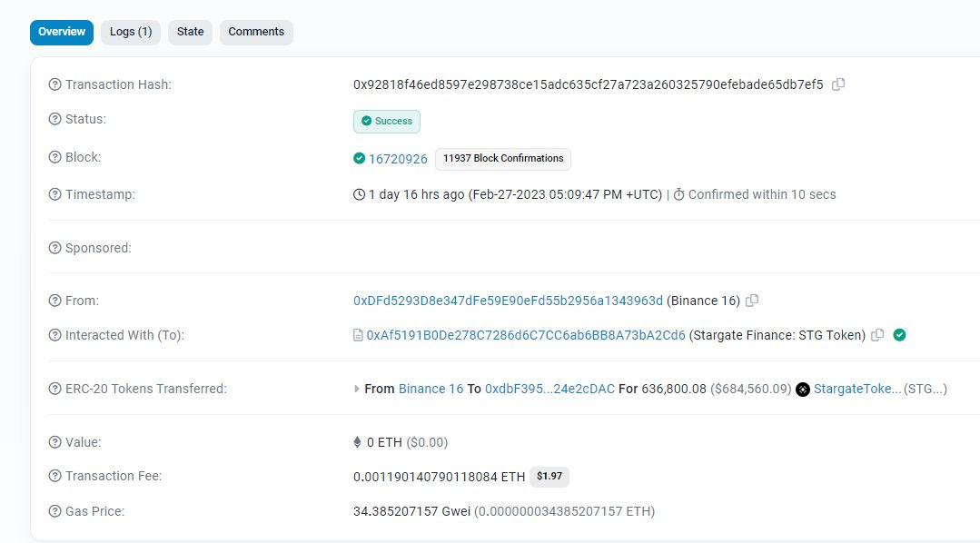The height and width of the screenshot is (543, 980).
Task: Click help icon beside Timestamp
Action: coord(55,194)
